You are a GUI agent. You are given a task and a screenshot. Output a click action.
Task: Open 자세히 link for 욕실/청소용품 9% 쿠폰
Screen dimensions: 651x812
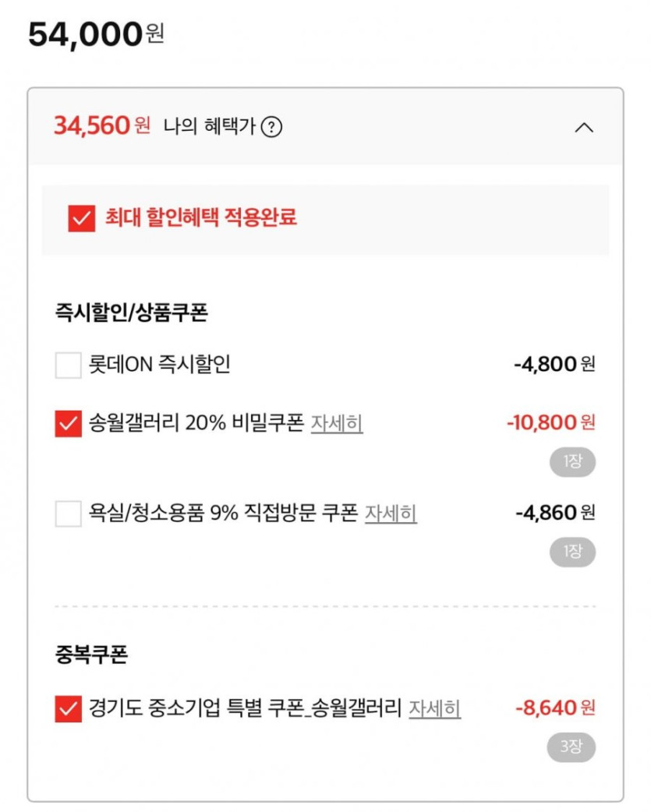point(391,514)
